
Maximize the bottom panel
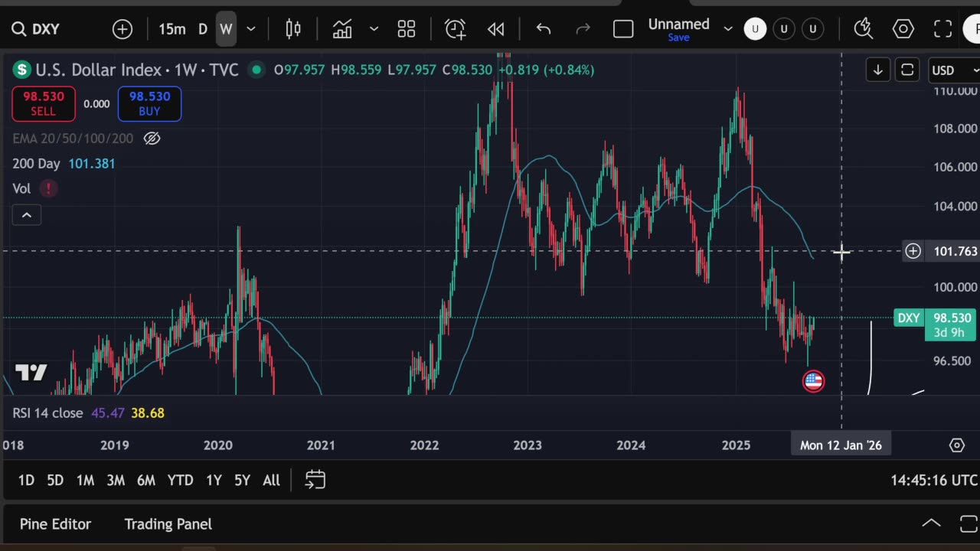[969, 523]
